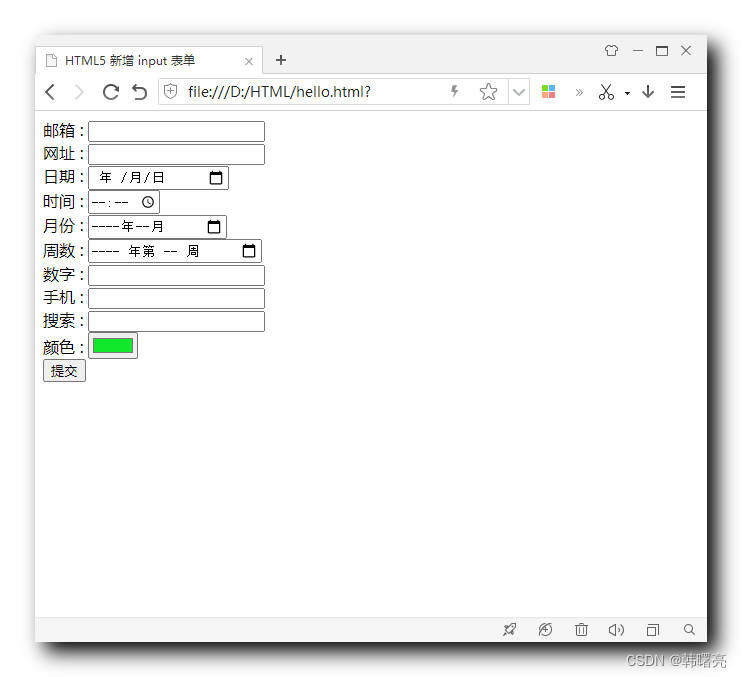Click the 提交 submit button
The width and height of the screenshot is (742, 677).
pyautogui.click(x=64, y=371)
